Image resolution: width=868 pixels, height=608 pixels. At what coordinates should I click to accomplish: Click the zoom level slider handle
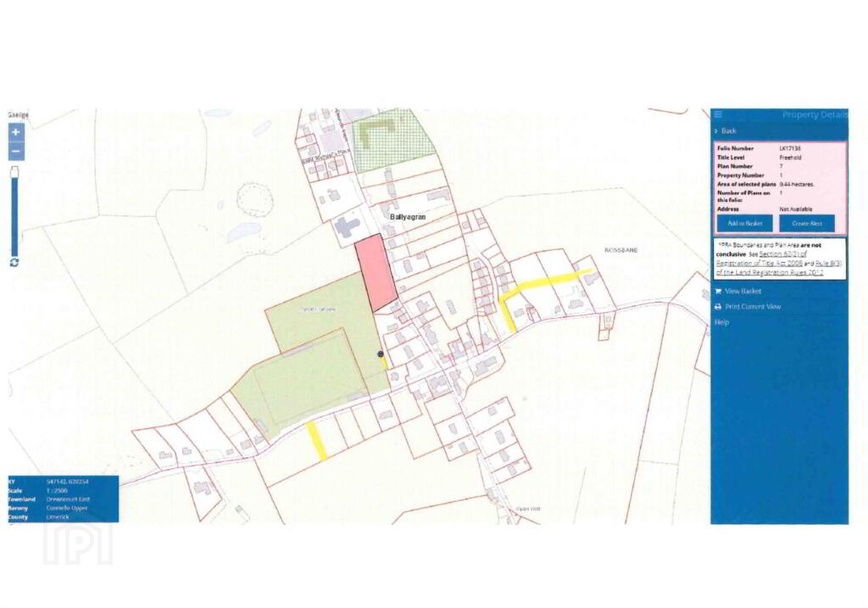point(15,172)
